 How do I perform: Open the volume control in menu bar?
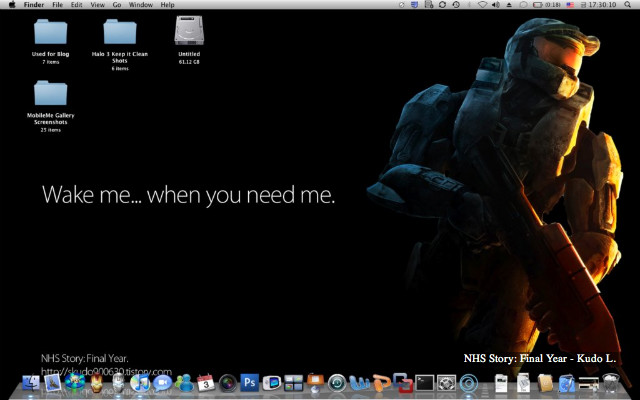click(496, 4)
